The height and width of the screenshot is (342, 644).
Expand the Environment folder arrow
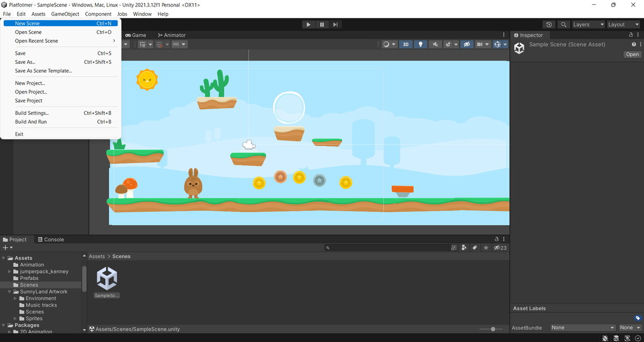16,299
